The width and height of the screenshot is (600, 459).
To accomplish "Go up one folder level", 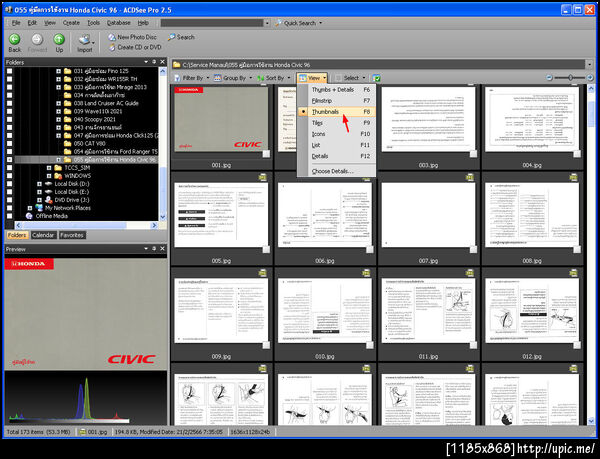I will [x=59, y=39].
